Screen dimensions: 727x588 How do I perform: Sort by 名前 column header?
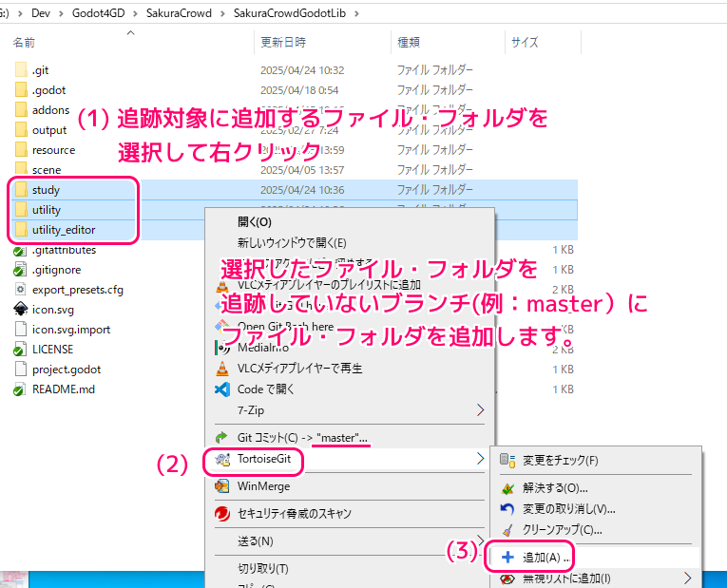pyautogui.click(x=24, y=43)
